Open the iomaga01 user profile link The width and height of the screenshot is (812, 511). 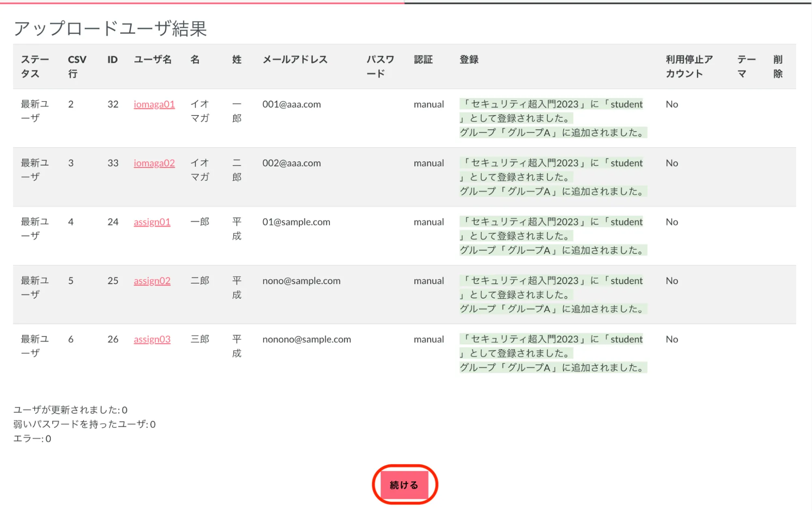154,104
